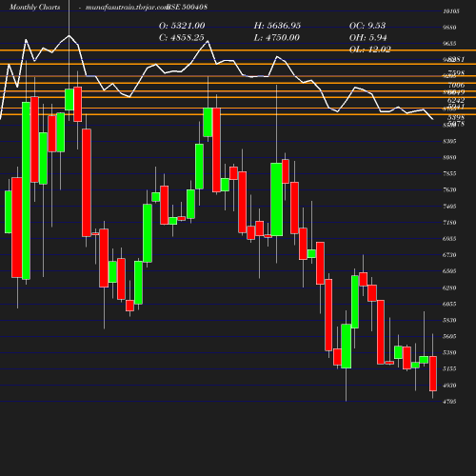Click the 10105 price axis label
This screenshot has width=476, height=476.
click(x=451, y=11)
